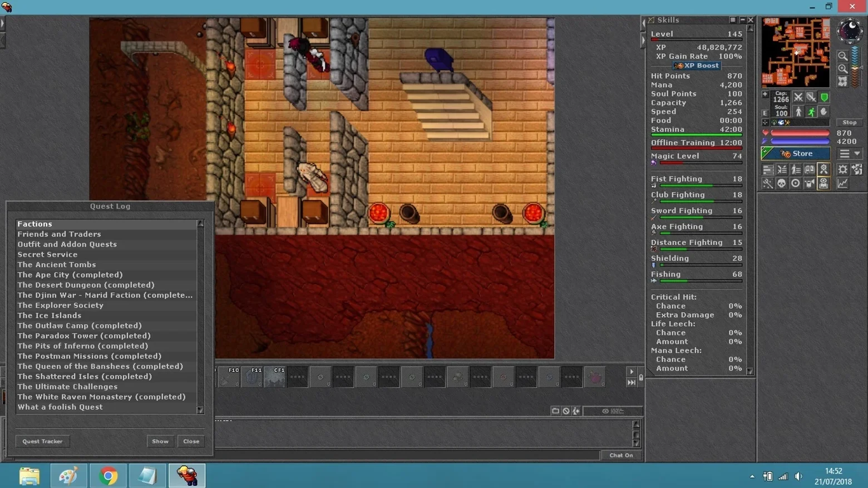Toggle the Chat On button
Image resolution: width=868 pixels, height=488 pixels.
[x=621, y=455]
